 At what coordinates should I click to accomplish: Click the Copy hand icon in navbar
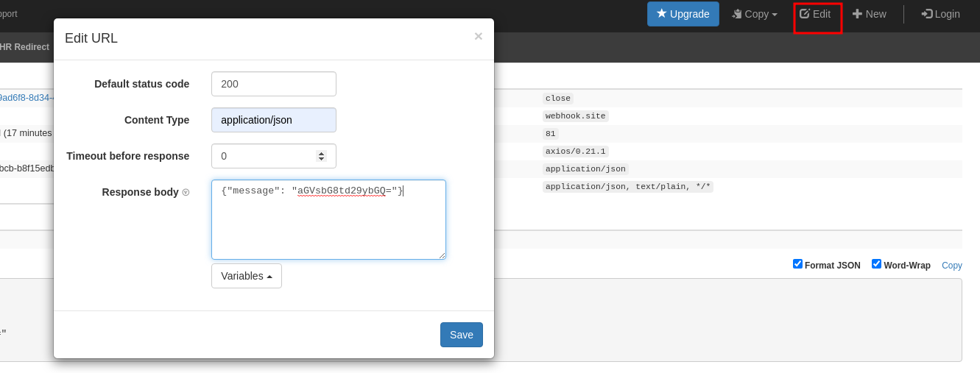(x=737, y=14)
